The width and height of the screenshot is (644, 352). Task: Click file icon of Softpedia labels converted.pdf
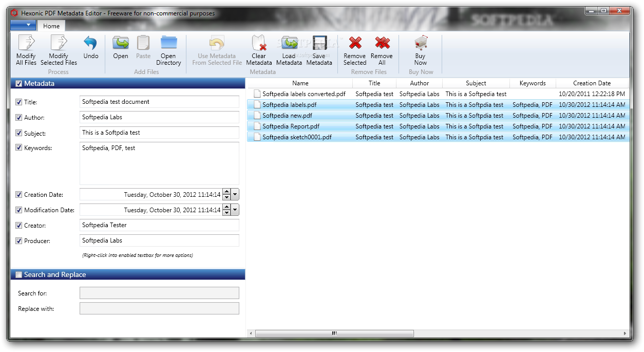point(257,94)
